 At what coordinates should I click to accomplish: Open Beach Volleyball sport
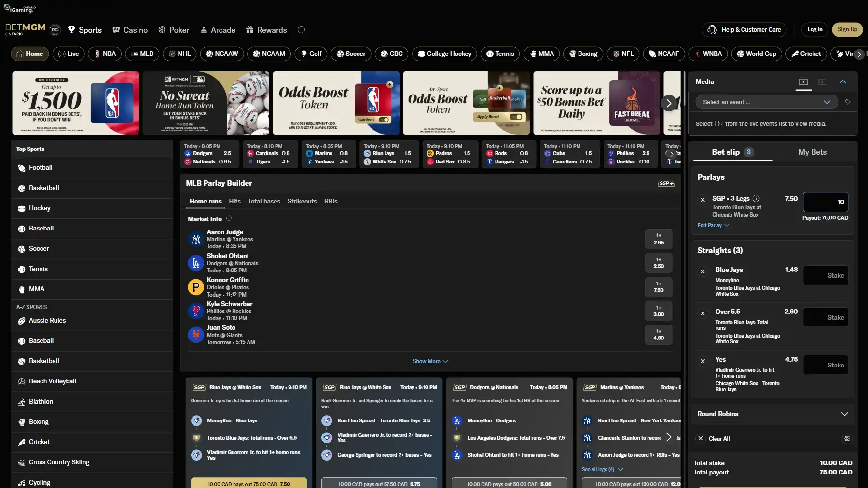pos(92,381)
